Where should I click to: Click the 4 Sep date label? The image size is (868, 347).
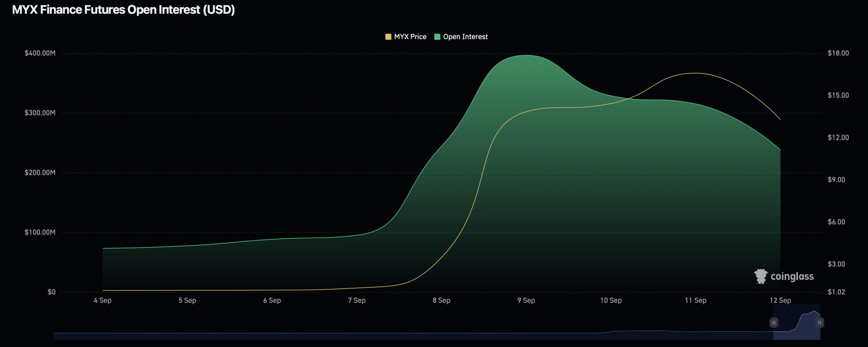102,300
